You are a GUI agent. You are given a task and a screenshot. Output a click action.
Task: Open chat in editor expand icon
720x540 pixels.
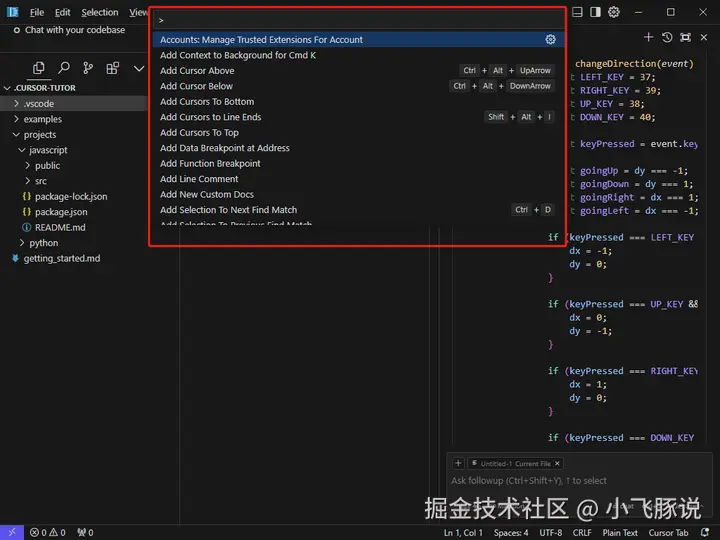click(685, 37)
